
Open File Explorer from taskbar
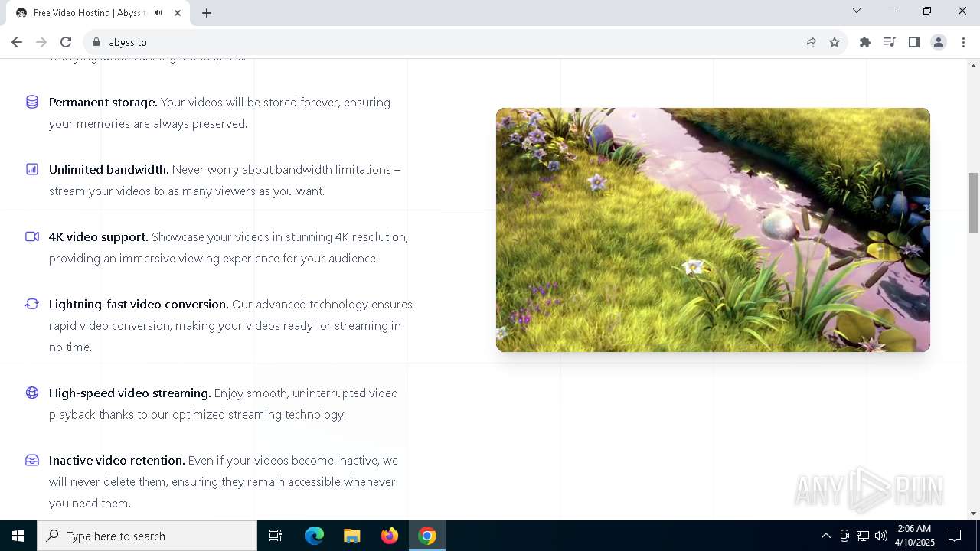352,536
